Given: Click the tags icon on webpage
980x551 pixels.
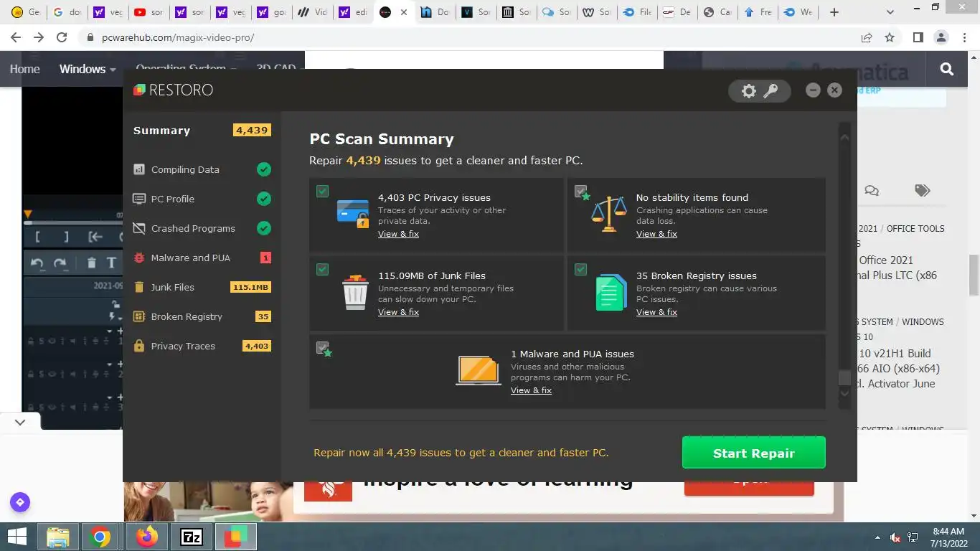Looking at the screenshot, I should point(923,190).
